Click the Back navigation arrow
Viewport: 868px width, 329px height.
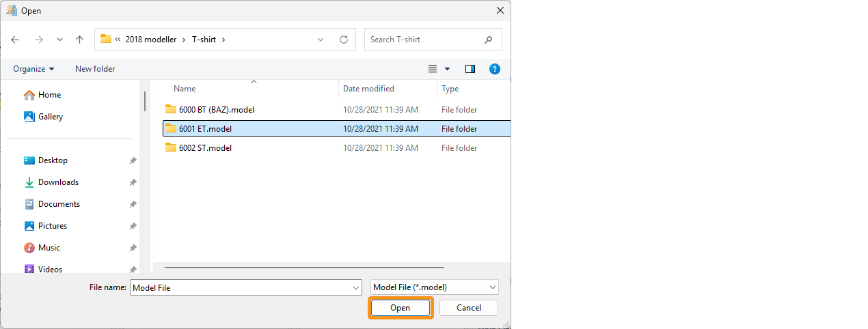point(15,40)
